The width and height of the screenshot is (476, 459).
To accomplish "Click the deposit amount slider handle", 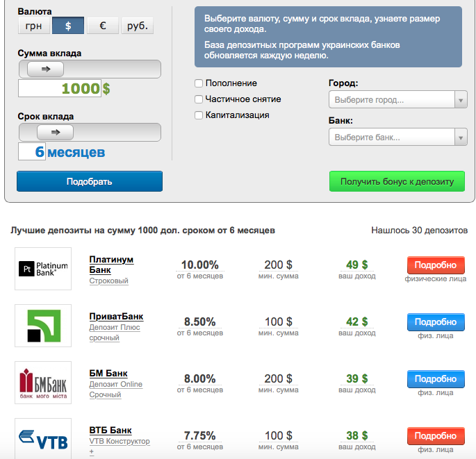I will pos(46,69).
